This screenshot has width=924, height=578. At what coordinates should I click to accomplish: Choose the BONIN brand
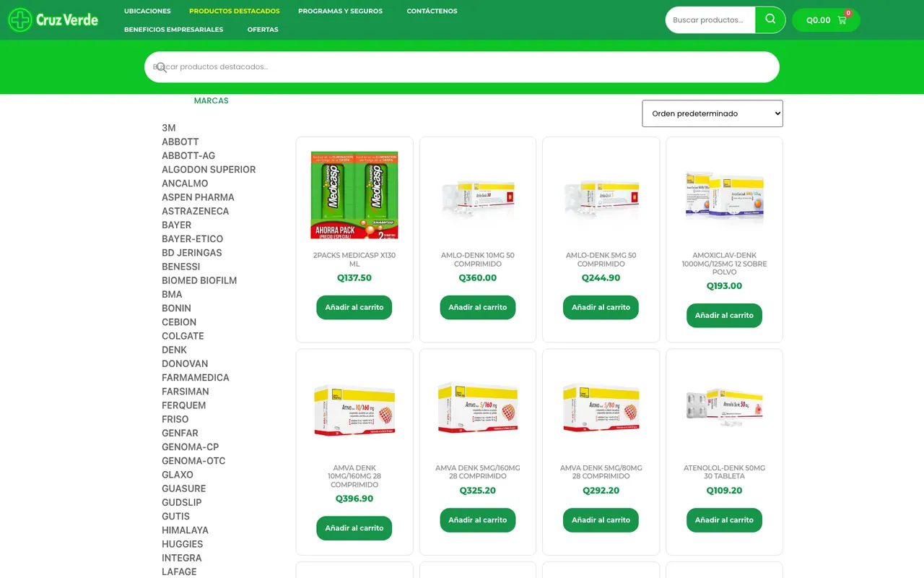[177, 308]
